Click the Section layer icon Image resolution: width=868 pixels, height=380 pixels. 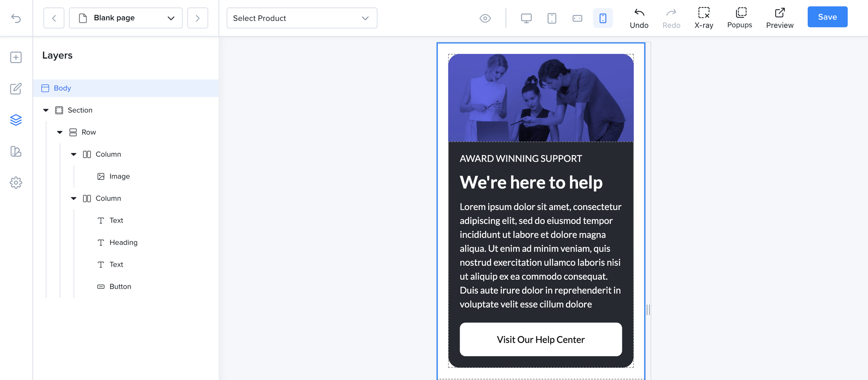pos(59,110)
